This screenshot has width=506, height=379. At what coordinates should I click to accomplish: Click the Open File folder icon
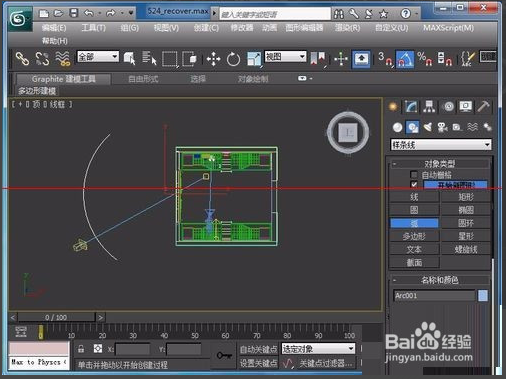click(59, 13)
